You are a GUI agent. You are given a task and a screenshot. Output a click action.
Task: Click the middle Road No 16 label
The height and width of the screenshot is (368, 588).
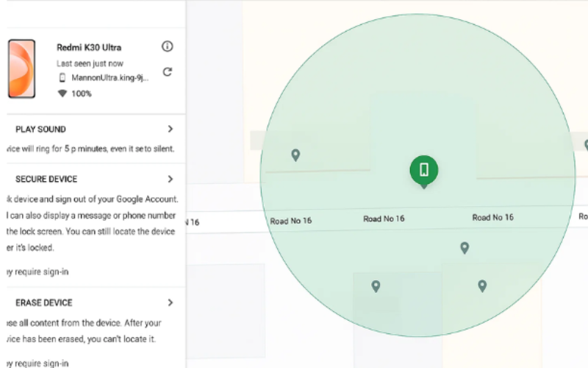pos(384,219)
